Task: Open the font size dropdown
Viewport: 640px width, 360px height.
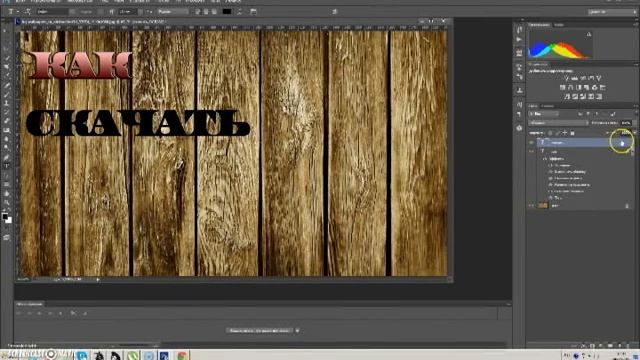Action: pyautogui.click(x=130, y=12)
